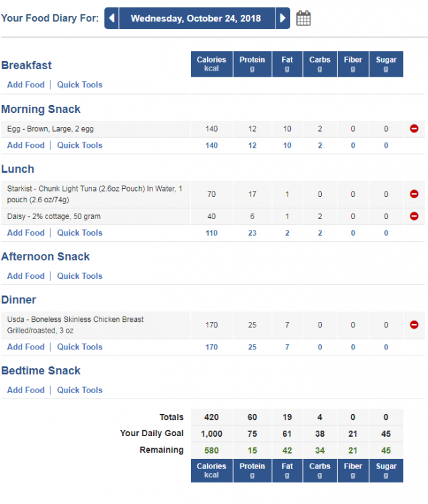Add Food to Morning Snack
428x504 pixels.
(x=26, y=145)
